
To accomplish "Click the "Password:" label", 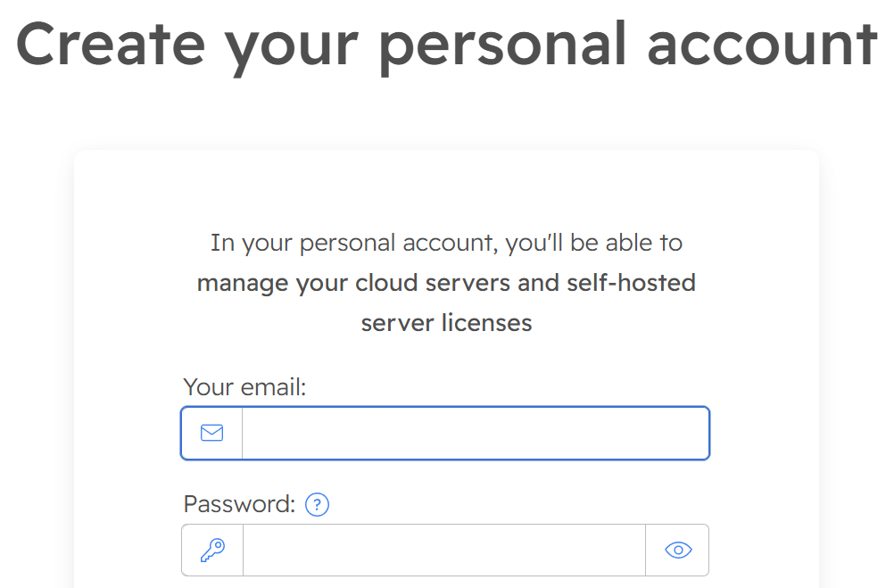I will pyautogui.click(x=239, y=505).
